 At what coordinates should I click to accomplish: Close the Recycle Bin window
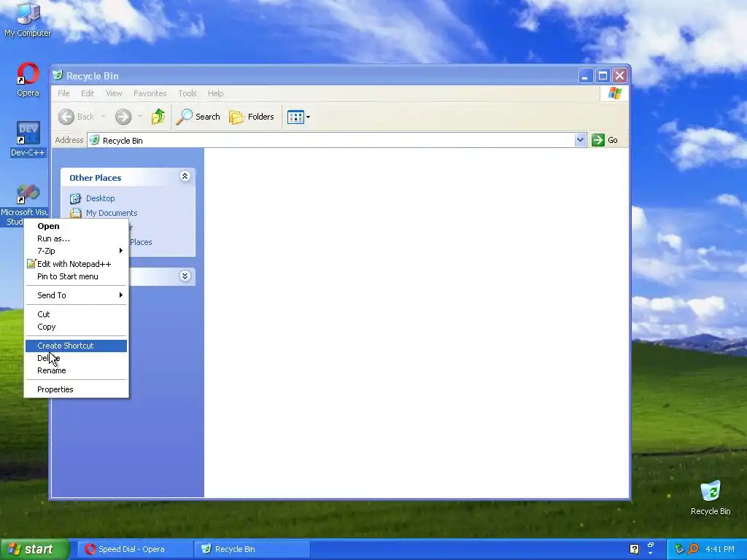[x=619, y=76]
